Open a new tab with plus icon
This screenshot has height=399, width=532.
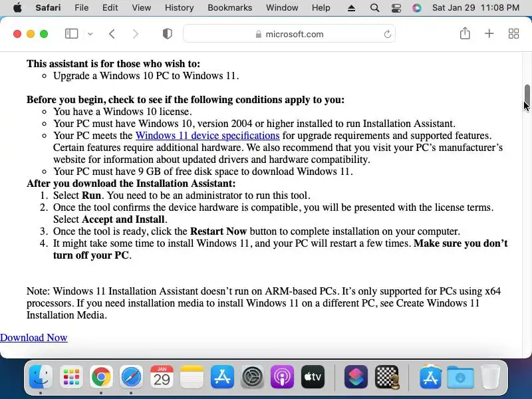[489, 34]
